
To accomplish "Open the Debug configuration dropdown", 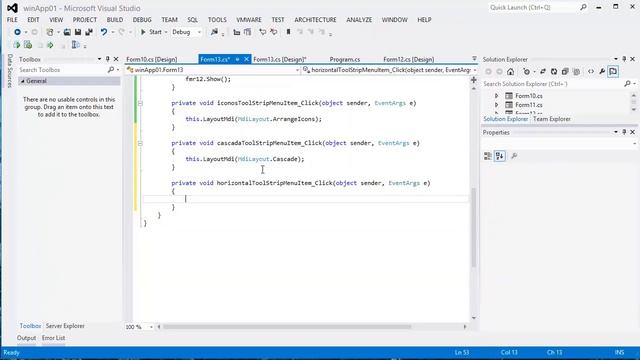I will click(199, 32).
